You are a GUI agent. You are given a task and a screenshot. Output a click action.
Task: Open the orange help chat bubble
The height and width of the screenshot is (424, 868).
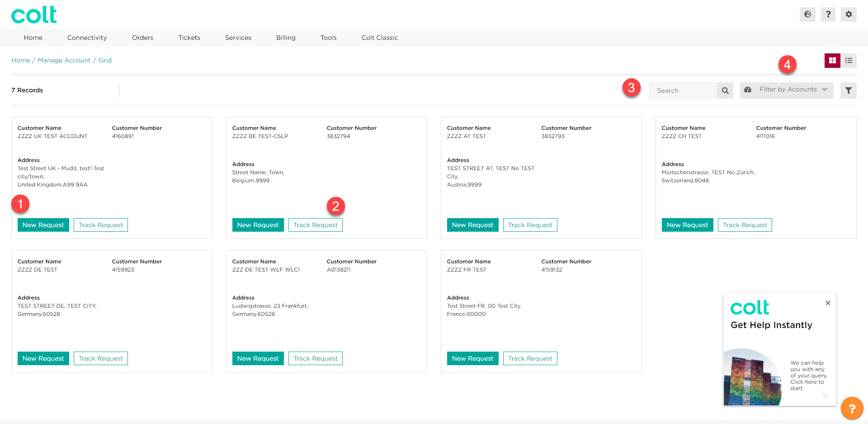click(x=852, y=408)
